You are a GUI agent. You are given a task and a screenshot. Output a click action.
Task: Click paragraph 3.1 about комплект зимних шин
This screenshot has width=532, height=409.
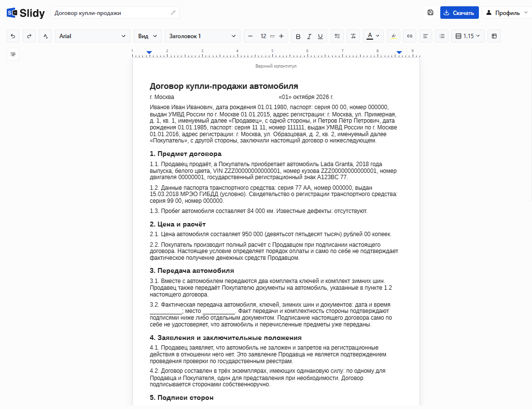tap(271, 288)
